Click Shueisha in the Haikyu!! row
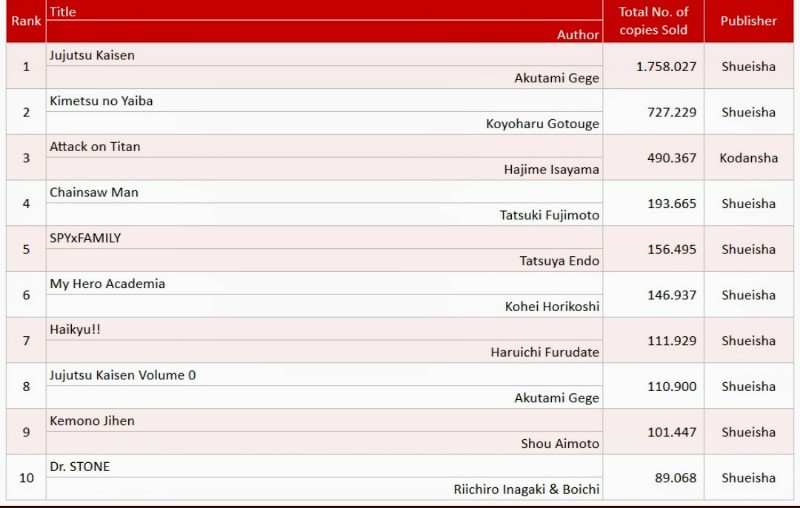Image resolution: width=800 pixels, height=508 pixels. (748, 341)
